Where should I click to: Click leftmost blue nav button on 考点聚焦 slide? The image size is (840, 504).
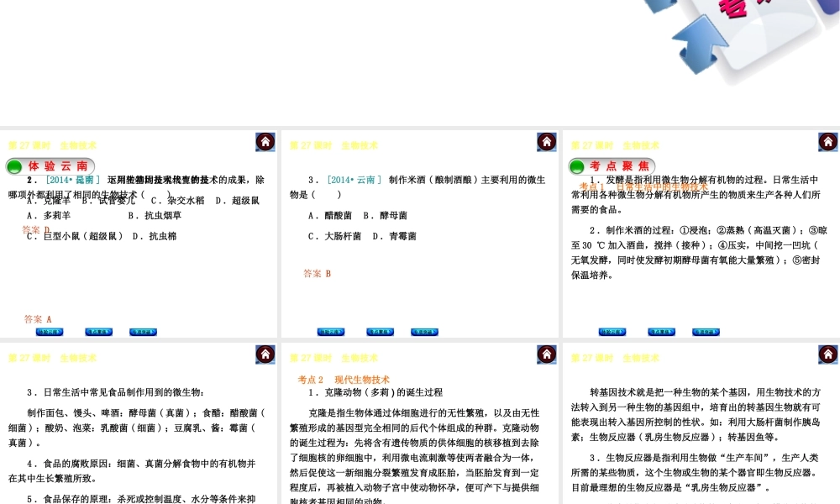[x=612, y=332]
